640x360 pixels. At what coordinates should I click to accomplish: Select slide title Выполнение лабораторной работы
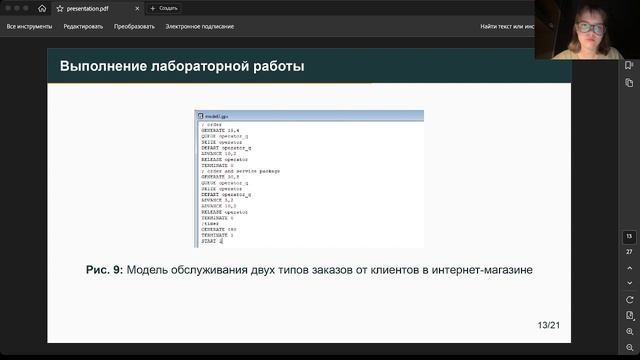182,66
